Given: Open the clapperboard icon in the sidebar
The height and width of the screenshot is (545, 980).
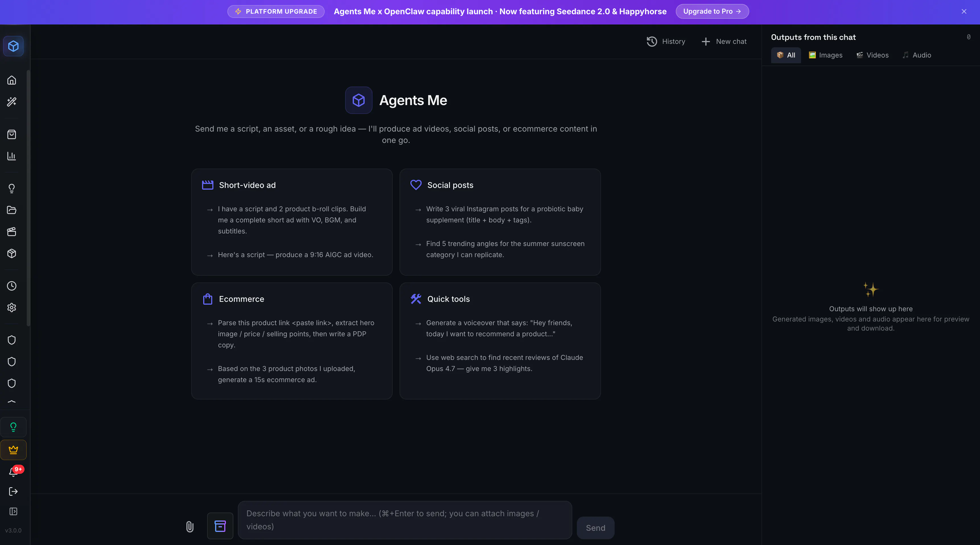Looking at the screenshot, I should [x=12, y=232].
